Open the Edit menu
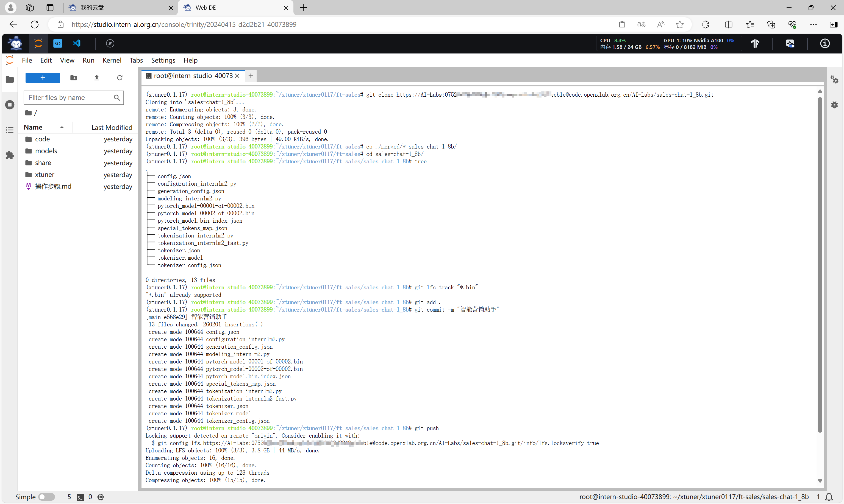 pyautogui.click(x=46, y=60)
